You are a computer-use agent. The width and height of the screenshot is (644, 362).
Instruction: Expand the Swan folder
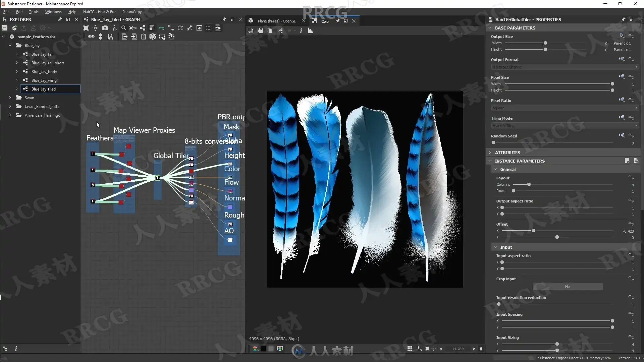coord(10,98)
